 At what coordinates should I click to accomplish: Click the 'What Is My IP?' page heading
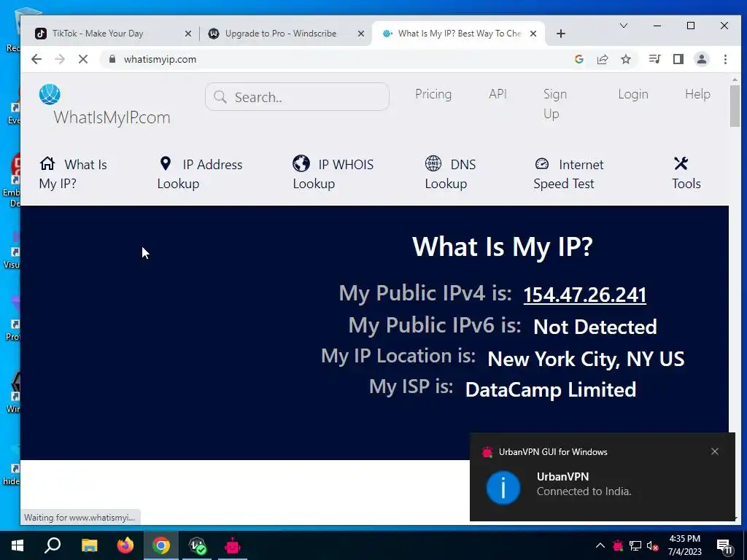click(503, 246)
